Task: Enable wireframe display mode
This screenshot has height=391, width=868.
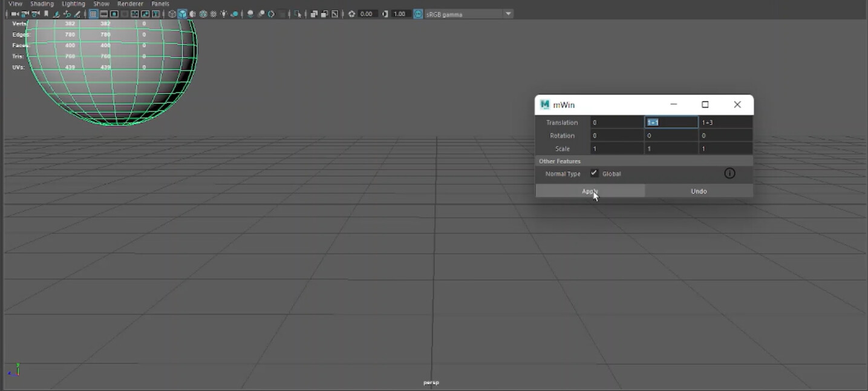Action: (172, 13)
